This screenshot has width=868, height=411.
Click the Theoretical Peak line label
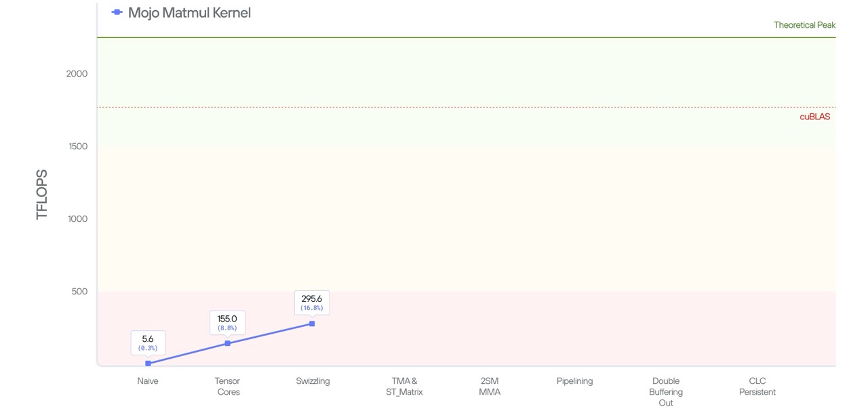pyautogui.click(x=805, y=25)
